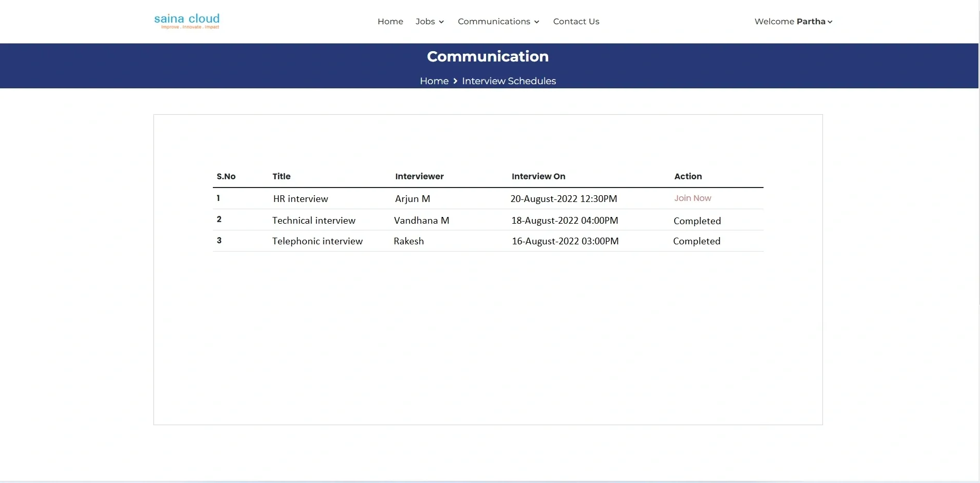Click the S.No column header
This screenshot has height=483, width=980.
(226, 177)
